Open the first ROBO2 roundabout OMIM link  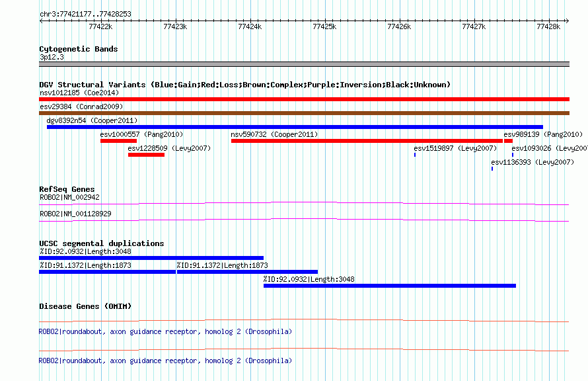165,331
